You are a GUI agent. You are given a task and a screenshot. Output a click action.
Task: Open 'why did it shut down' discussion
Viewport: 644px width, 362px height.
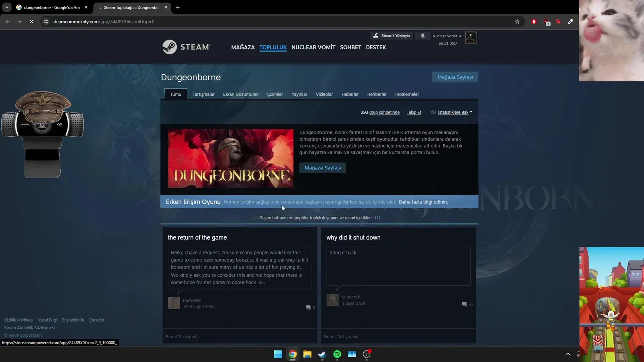click(353, 238)
